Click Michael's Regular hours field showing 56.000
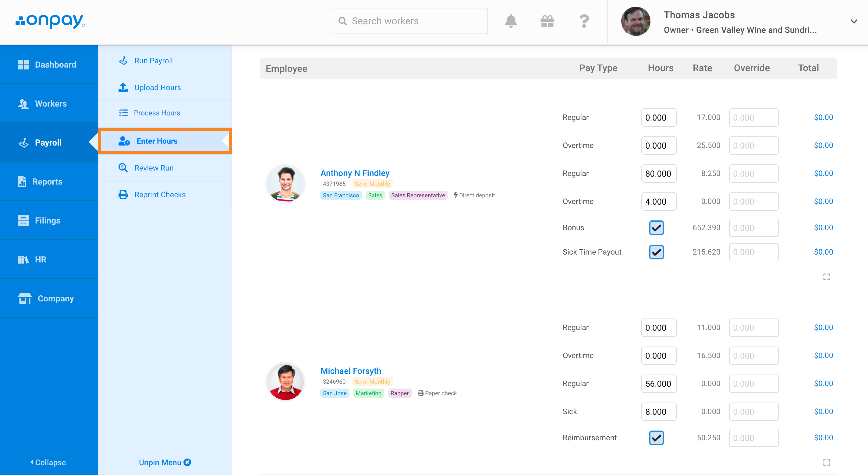The height and width of the screenshot is (475, 868). (658, 384)
